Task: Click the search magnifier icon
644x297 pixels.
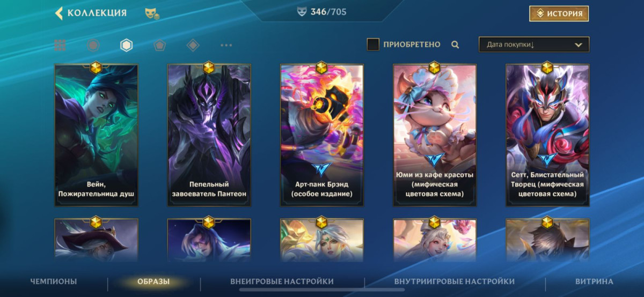Action: (x=455, y=45)
